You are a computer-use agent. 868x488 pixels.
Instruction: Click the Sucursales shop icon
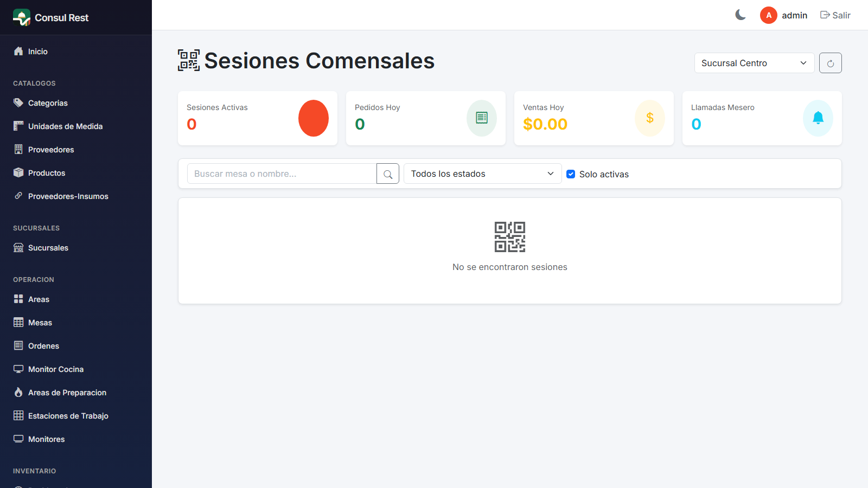(18, 247)
